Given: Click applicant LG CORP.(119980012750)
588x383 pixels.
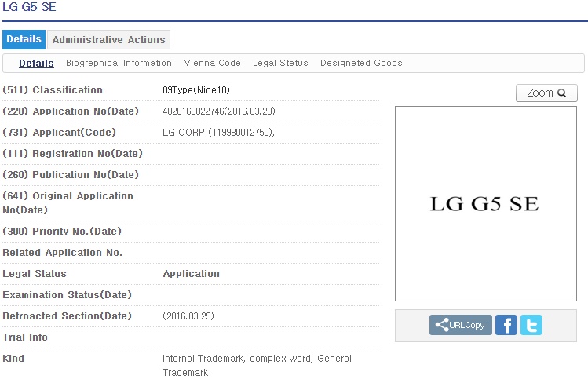Looking at the screenshot, I should [218, 133].
